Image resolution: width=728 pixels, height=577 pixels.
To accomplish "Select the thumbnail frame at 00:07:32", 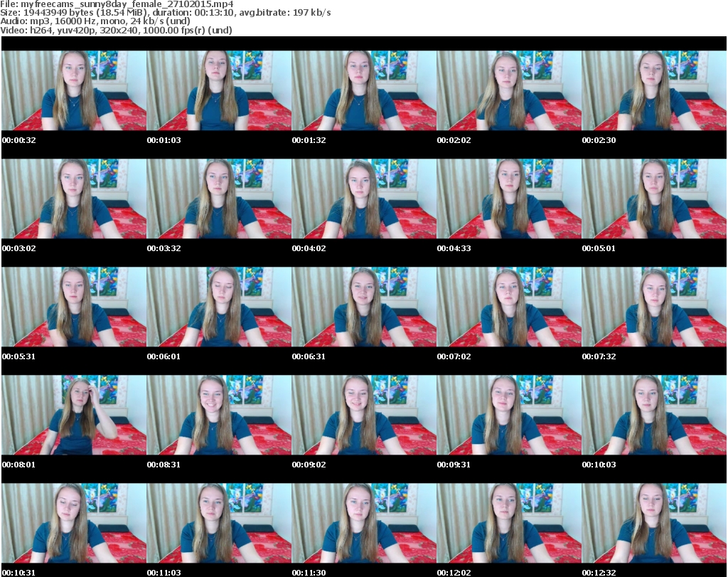I will pos(654,307).
